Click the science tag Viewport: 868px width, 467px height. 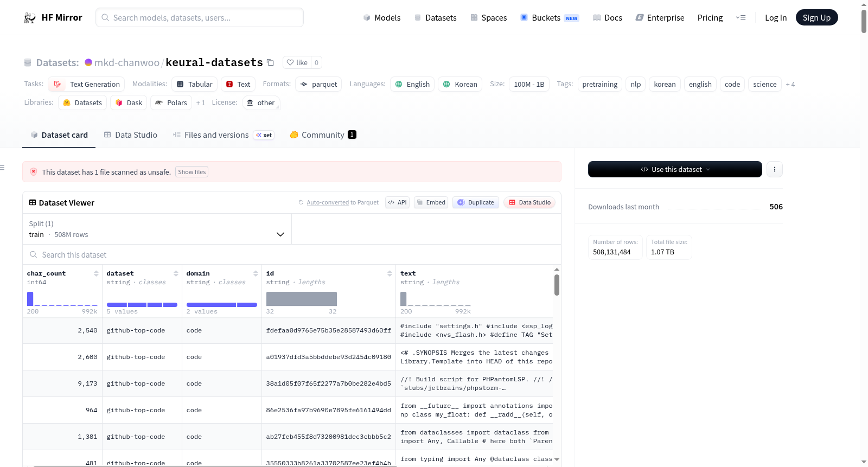[x=765, y=84]
